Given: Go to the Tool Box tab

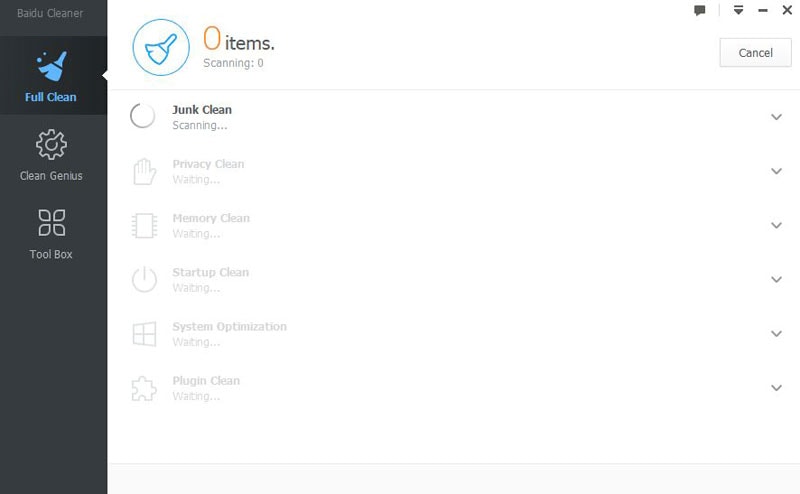Looking at the screenshot, I should pyautogui.click(x=51, y=233).
